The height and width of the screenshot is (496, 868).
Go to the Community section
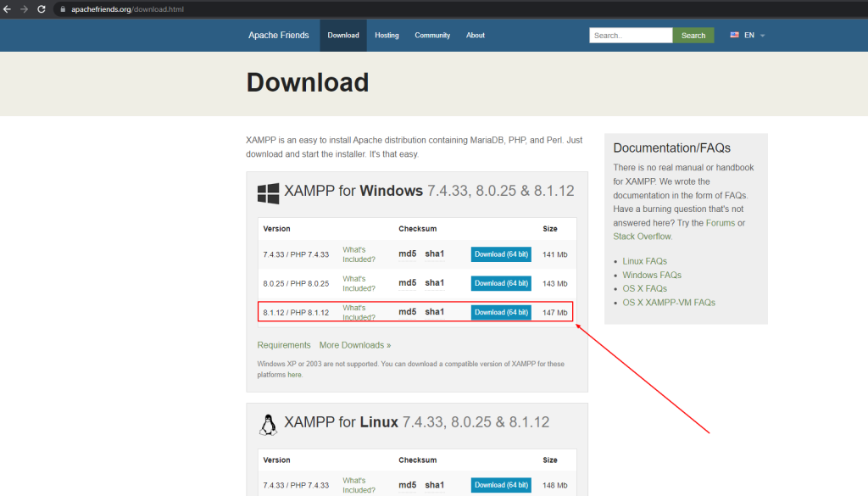(x=432, y=35)
